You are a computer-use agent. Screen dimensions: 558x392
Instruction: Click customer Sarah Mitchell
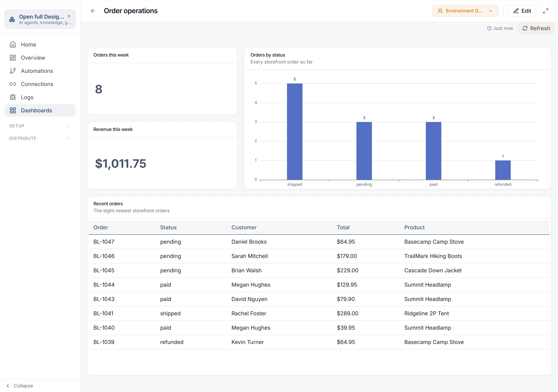[249, 256]
